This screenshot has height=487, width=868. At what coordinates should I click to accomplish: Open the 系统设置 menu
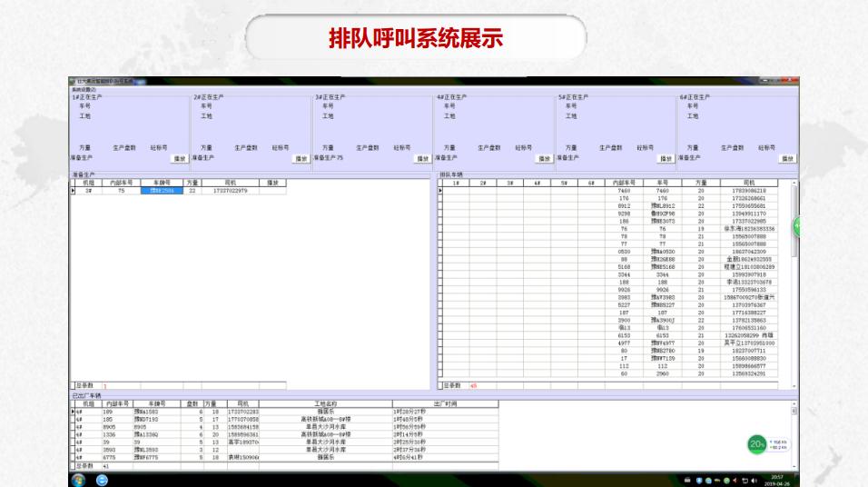[84, 90]
